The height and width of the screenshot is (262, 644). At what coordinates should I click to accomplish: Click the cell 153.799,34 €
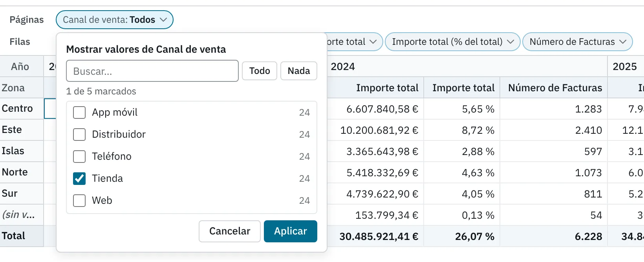pos(375,215)
